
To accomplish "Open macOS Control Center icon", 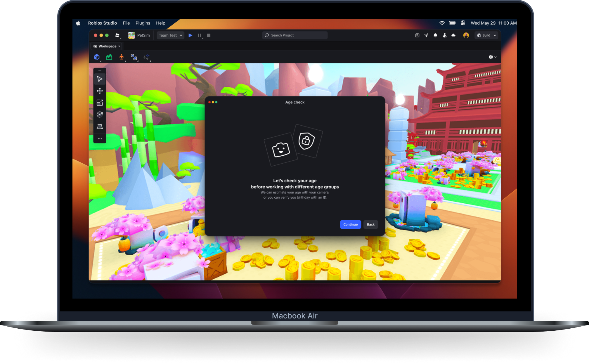I will point(463,23).
